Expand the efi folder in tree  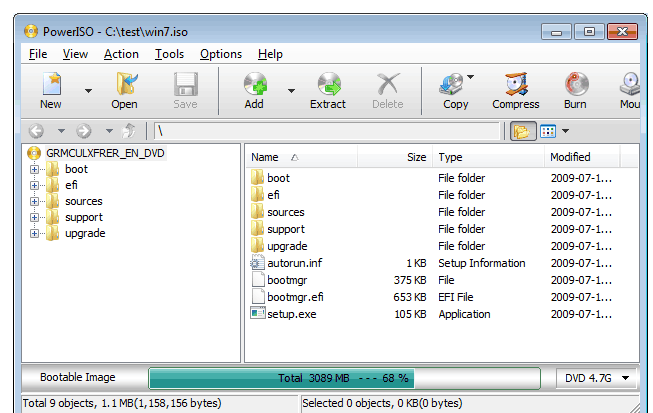click(35, 185)
